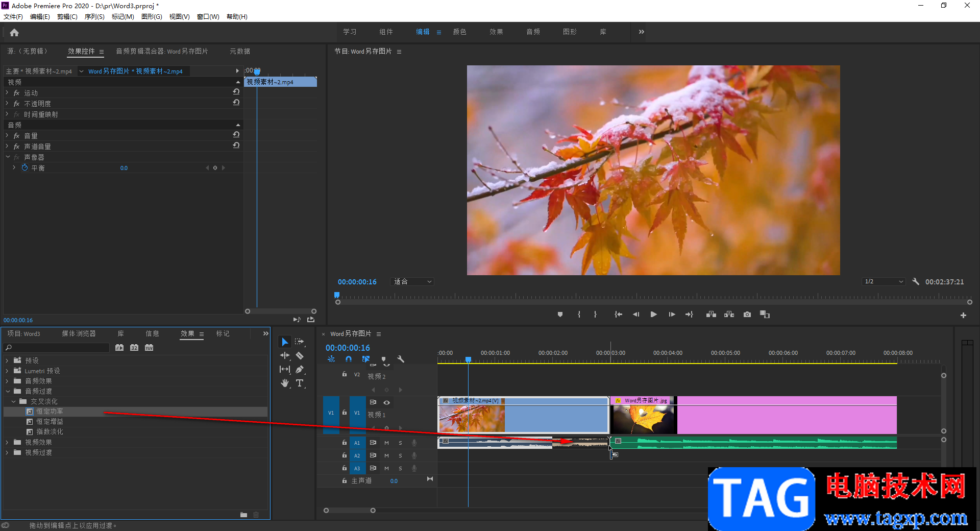Toggle nest sequence insert mode
Viewport: 980px width, 531px height.
[331, 359]
